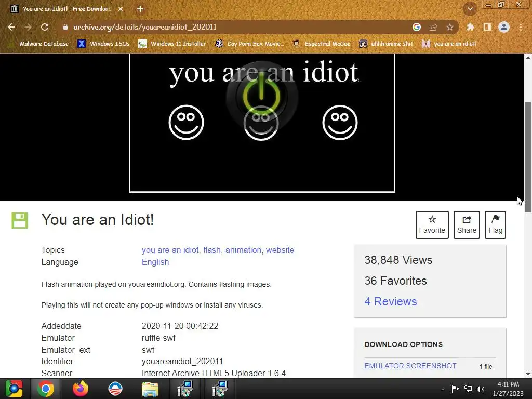Open the 'uhhh anime shit' bookmark
Viewport: 532px width, 399px height.
point(387,44)
